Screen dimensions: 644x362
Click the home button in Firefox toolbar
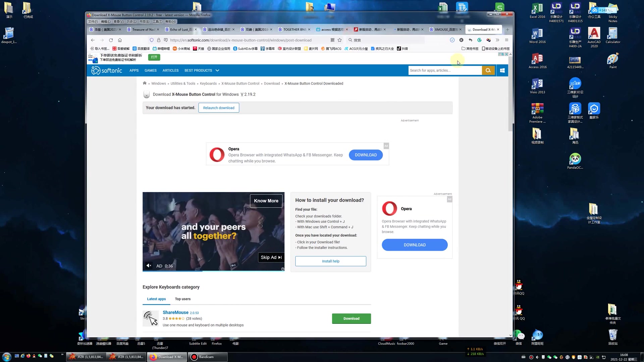(x=120, y=40)
